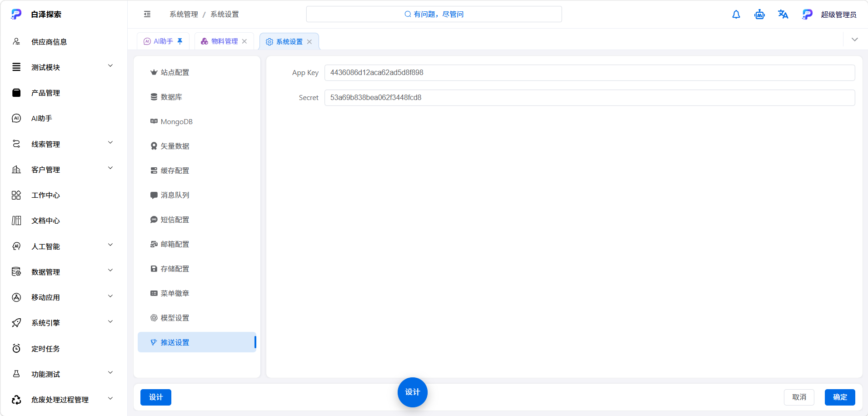Collapse sidebar with the menu fold icon
This screenshot has height=416, width=868.
[147, 14]
